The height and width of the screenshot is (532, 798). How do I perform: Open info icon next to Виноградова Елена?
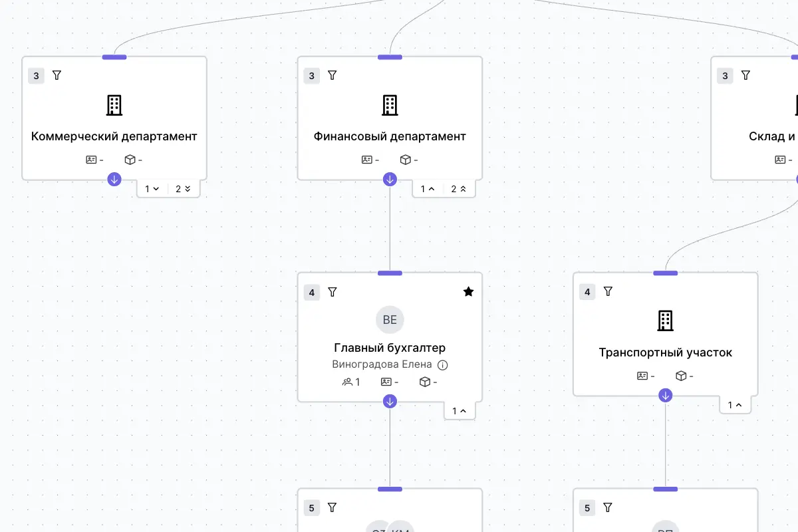(443, 365)
